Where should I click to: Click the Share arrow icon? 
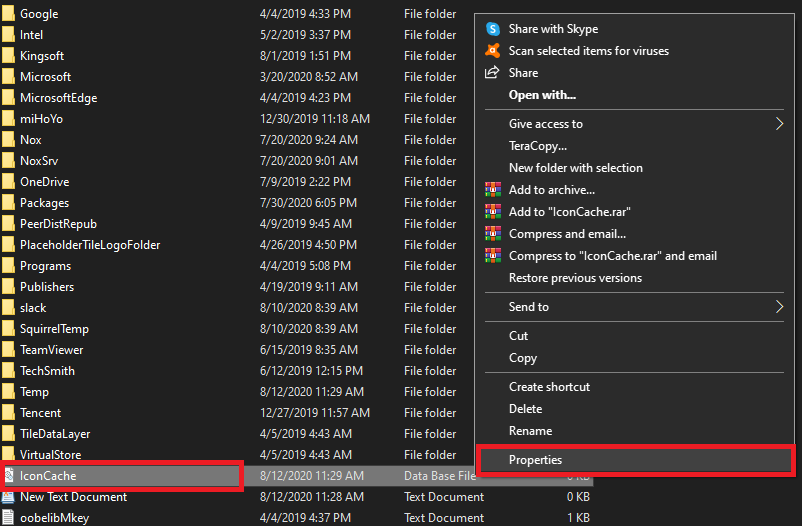[x=492, y=73]
